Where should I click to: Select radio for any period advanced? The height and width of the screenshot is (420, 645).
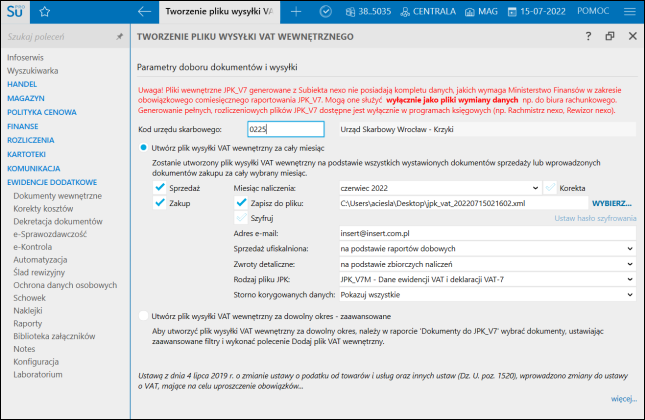coord(143,316)
